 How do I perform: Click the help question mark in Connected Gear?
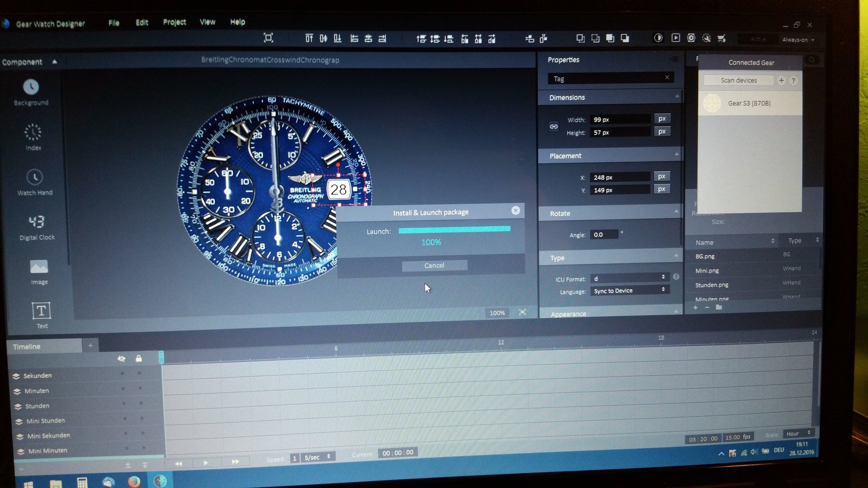(x=793, y=80)
